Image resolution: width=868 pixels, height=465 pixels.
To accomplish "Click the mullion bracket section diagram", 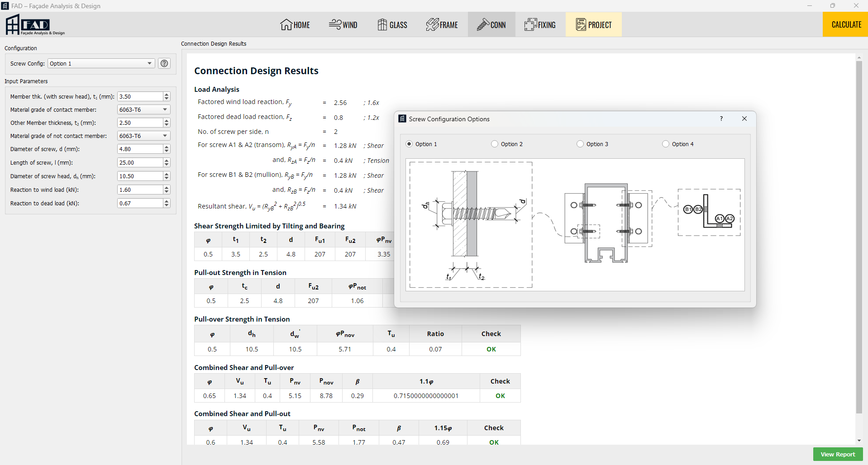I will click(x=608, y=223).
